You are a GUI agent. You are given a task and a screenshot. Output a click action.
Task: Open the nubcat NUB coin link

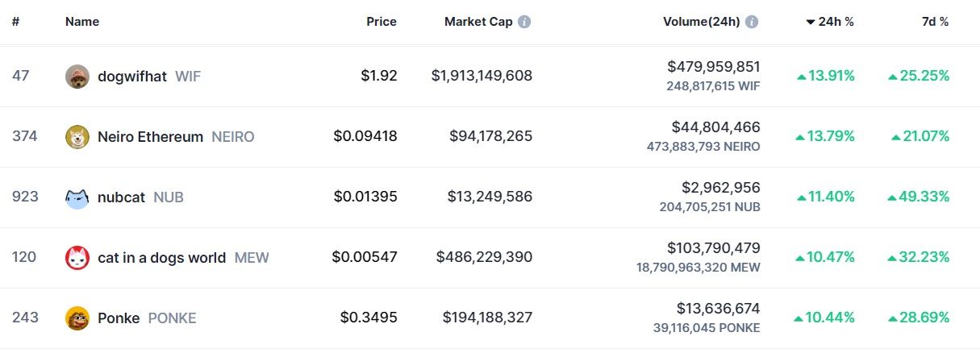(121, 197)
